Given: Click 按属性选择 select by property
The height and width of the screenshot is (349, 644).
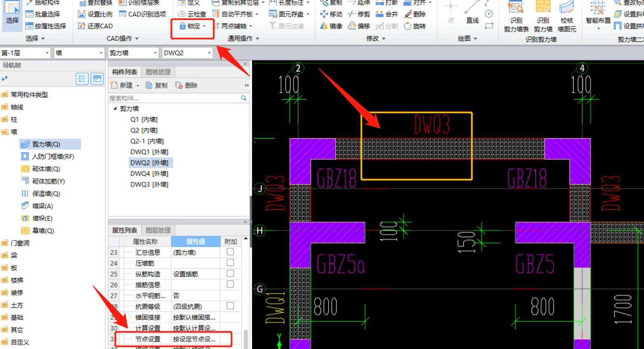Looking at the screenshot, I should pos(46,26).
